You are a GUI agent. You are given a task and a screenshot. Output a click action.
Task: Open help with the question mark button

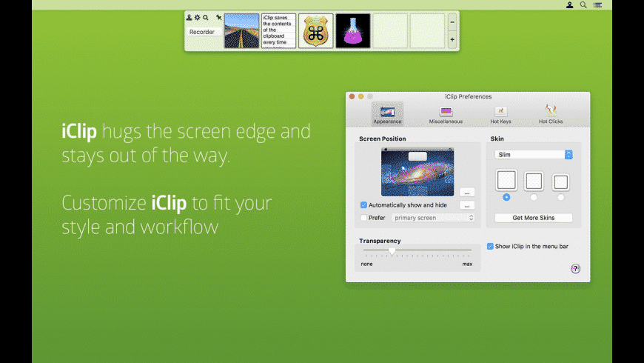click(x=575, y=268)
